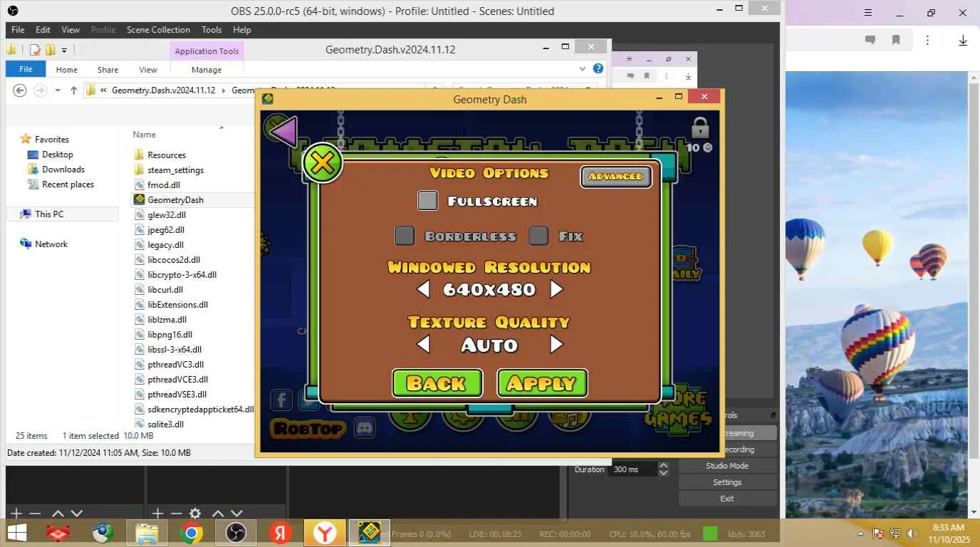This screenshot has height=547, width=980.
Task: Click the system tray volume icon
Action: coord(912,533)
